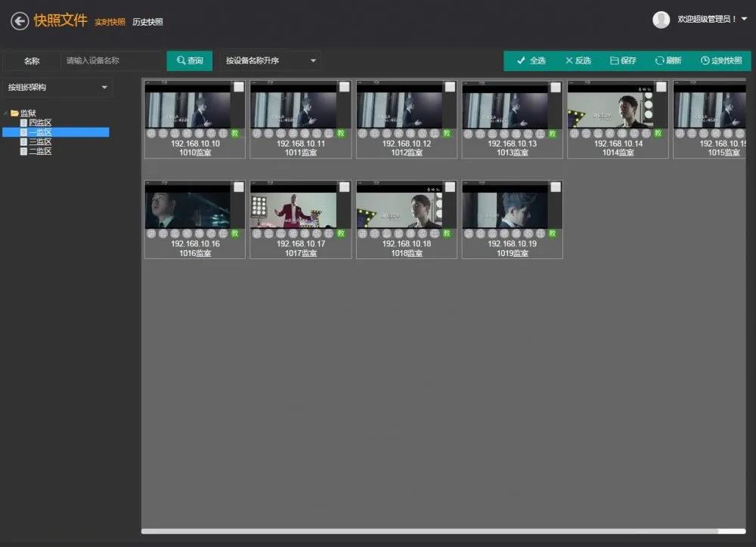Click the 请输入设备名称 input field

click(x=112, y=60)
